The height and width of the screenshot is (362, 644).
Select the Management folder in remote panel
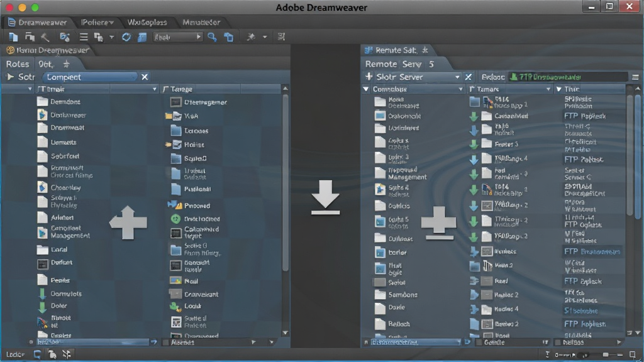[x=401, y=173]
